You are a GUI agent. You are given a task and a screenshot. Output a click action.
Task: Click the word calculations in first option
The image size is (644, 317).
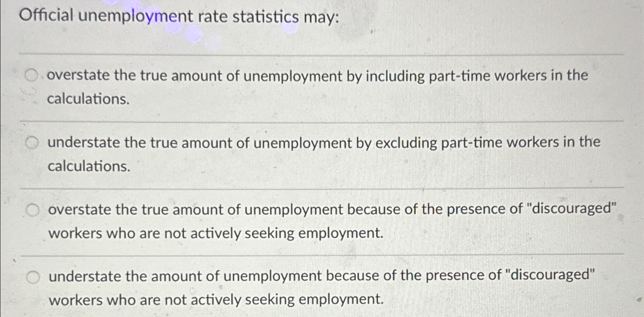[88, 99]
